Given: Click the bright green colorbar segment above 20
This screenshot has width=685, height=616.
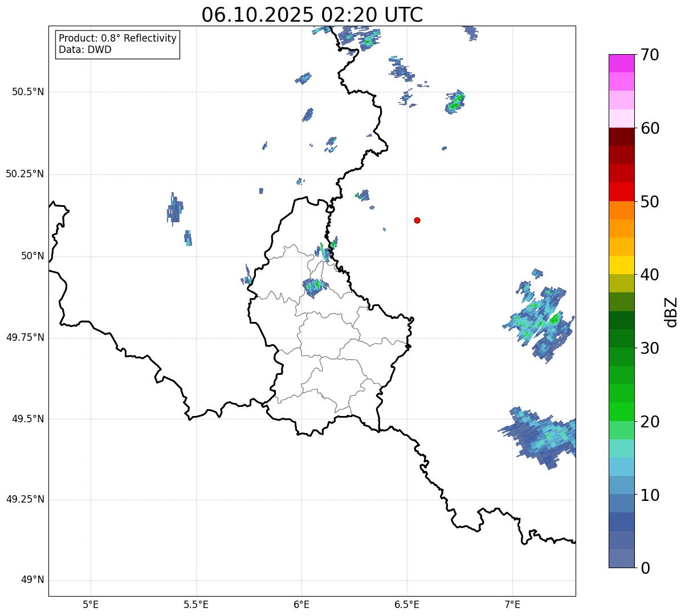Looking at the screenshot, I should click(621, 411).
